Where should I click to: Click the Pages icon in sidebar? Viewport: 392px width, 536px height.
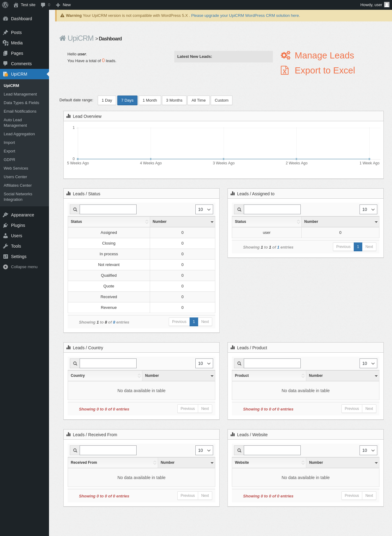pos(6,53)
